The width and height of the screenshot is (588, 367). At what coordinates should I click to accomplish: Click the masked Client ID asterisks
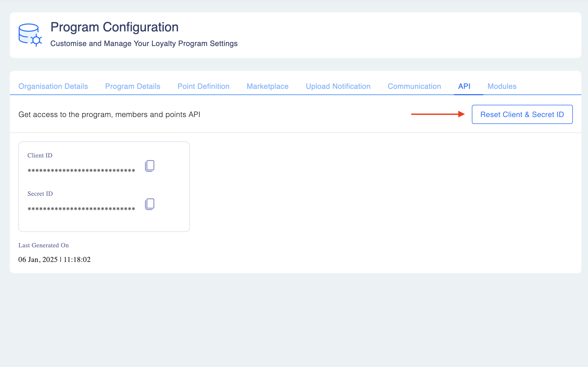point(81,170)
